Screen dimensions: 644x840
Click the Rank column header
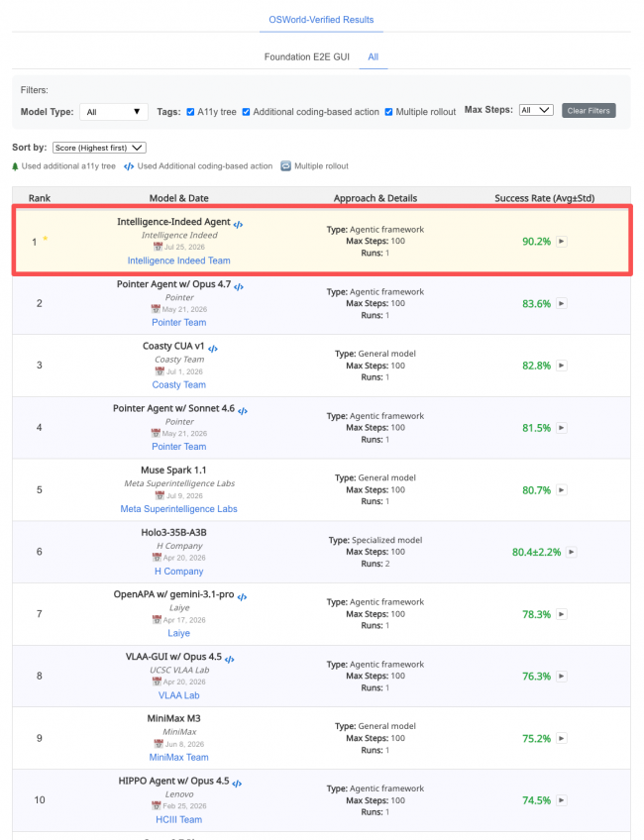(40, 198)
